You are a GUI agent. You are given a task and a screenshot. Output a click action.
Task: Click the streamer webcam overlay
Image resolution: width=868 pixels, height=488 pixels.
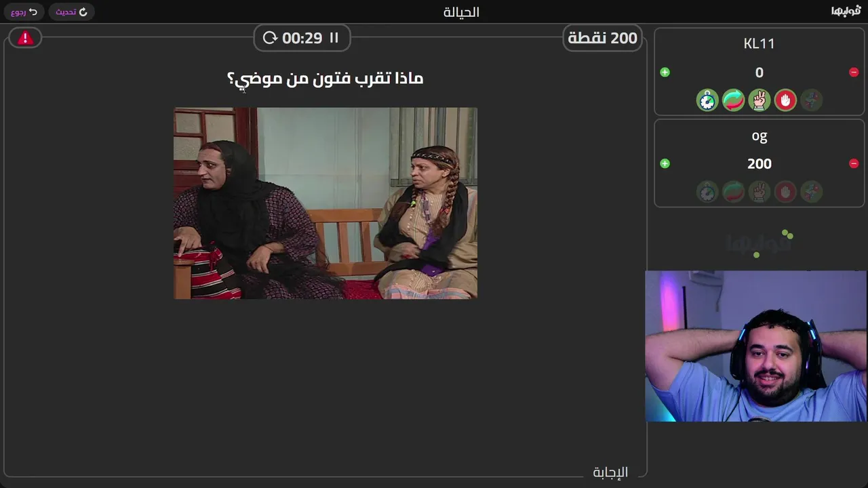(755, 346)
